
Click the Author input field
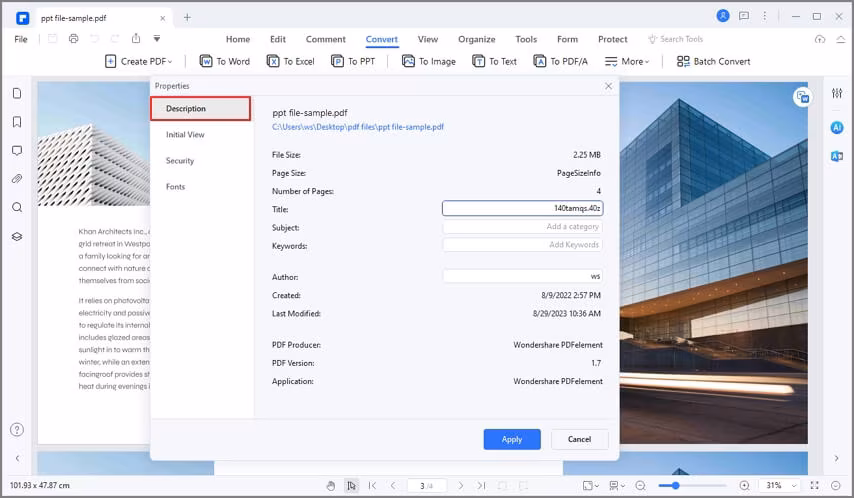(522, 276)
